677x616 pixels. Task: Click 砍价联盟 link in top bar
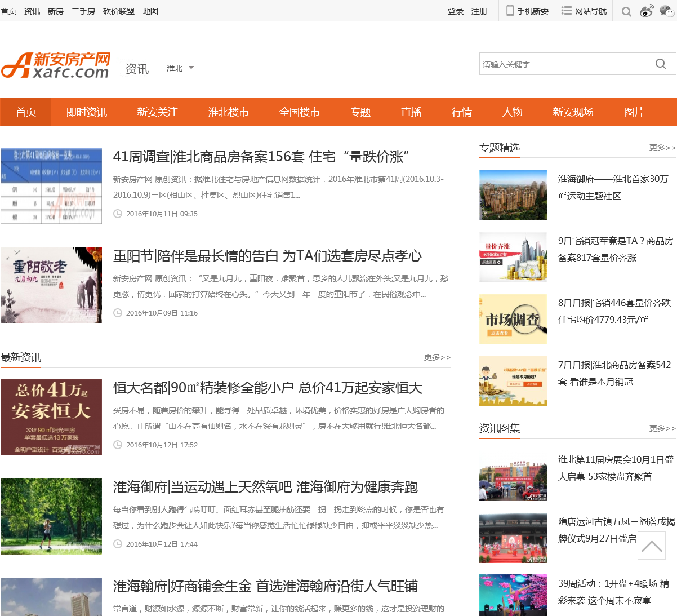point(119,11)
